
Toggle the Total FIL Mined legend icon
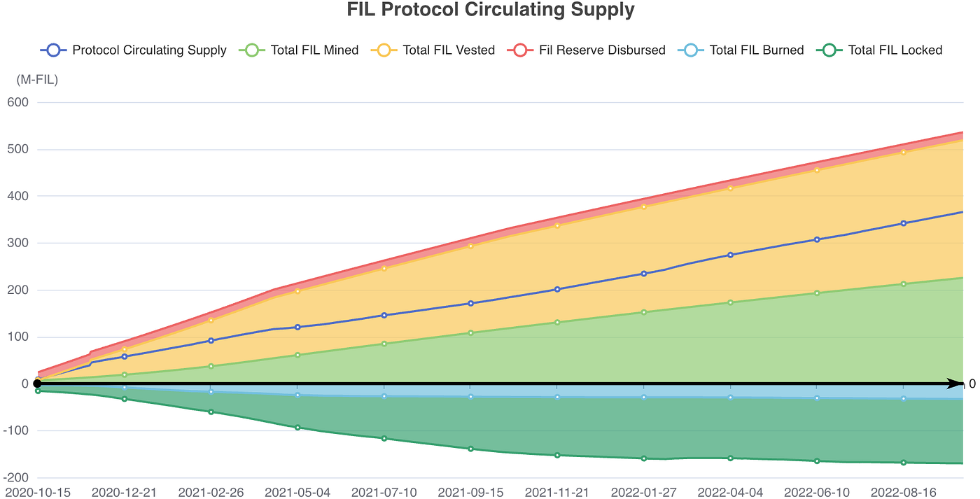pyautogui.click(x=252, y=50)
